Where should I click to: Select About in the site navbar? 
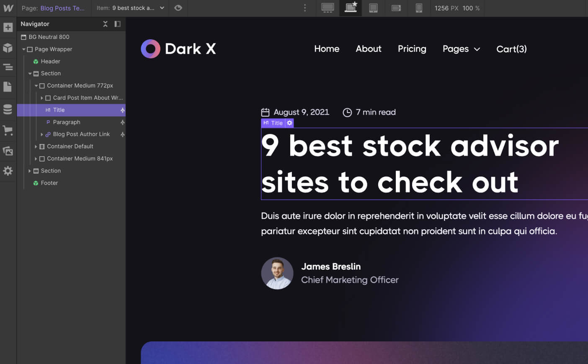click(368, 49)
